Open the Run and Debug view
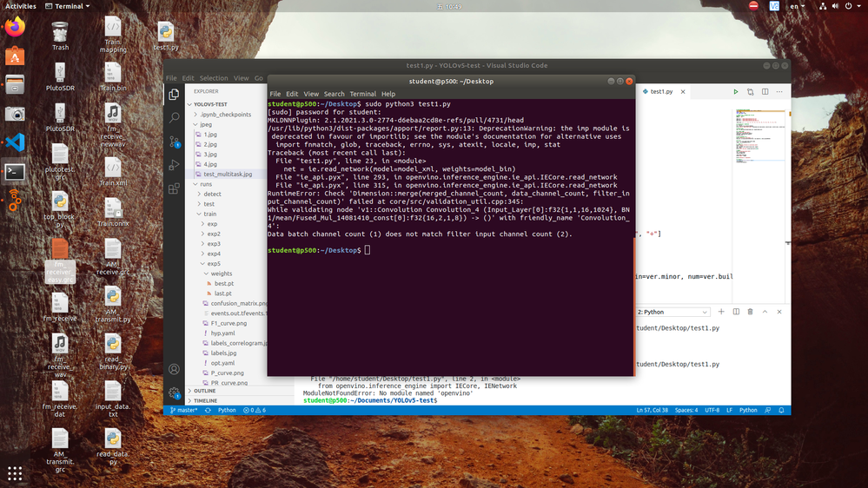The height and width of the screenshot is (488, 868). pos(174,165)
